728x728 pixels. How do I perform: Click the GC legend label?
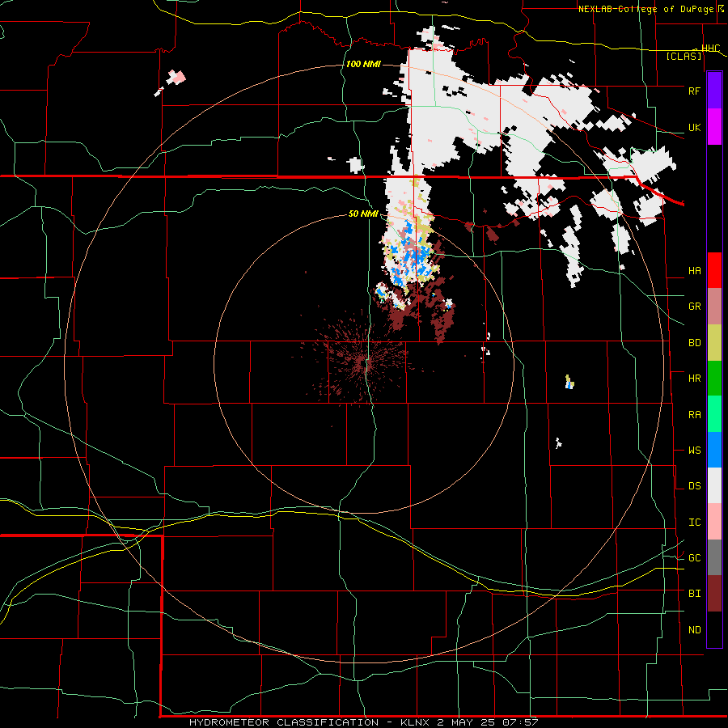click(694, 558)
